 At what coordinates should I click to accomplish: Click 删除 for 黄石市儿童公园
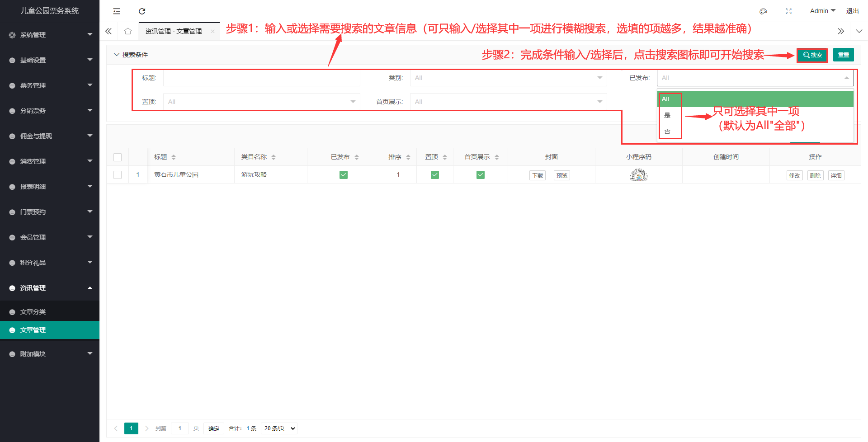(815, 175)
